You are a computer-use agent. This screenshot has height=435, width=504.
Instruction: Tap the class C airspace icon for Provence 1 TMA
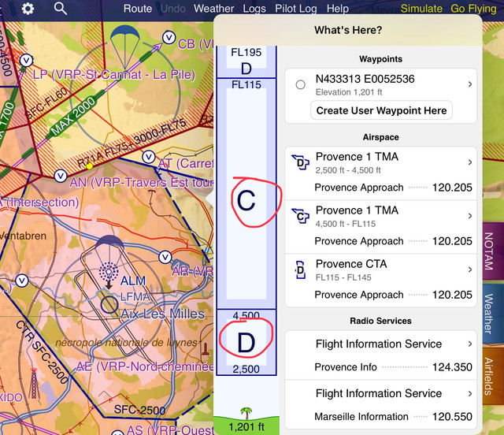[300, 216]
